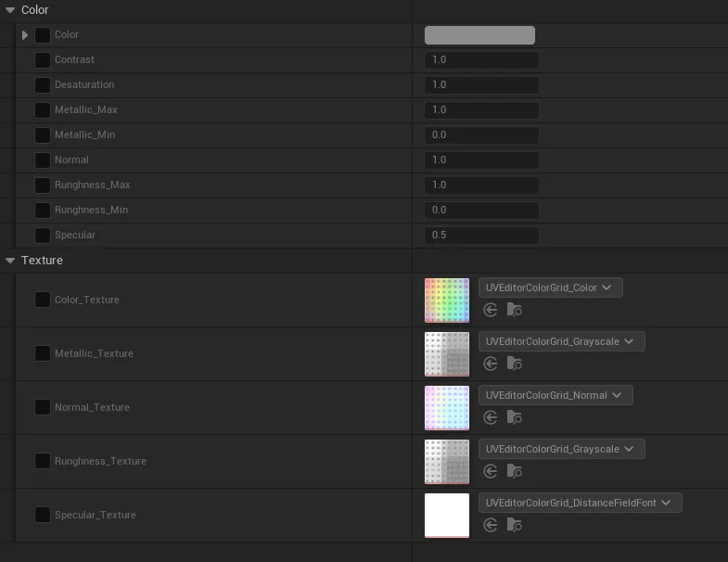Viewport: 728px width, 562px height.
Task: Click the Runghness_Min value field
Action: pos(482,211)
